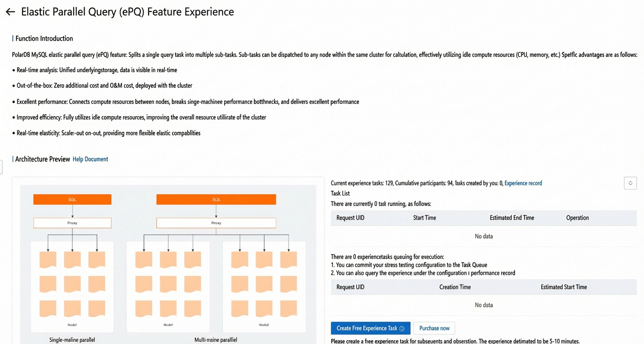Open the Help Document link
The image size is (644, 344).
point(91,159)
